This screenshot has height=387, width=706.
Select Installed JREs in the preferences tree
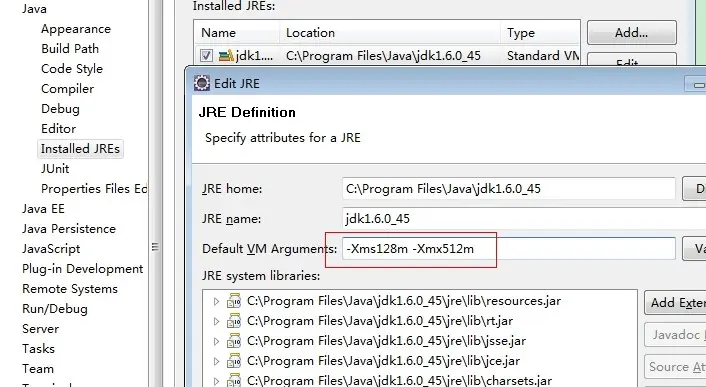80,148
